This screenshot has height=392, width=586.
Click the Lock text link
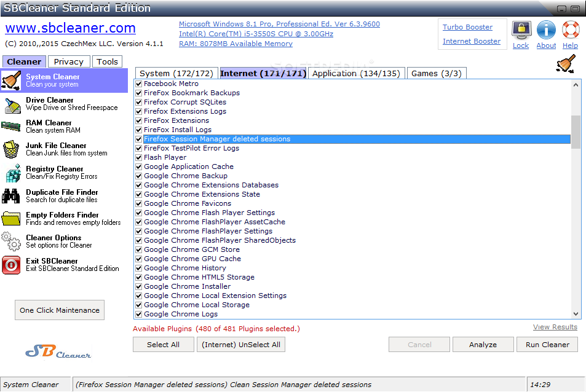521,45
